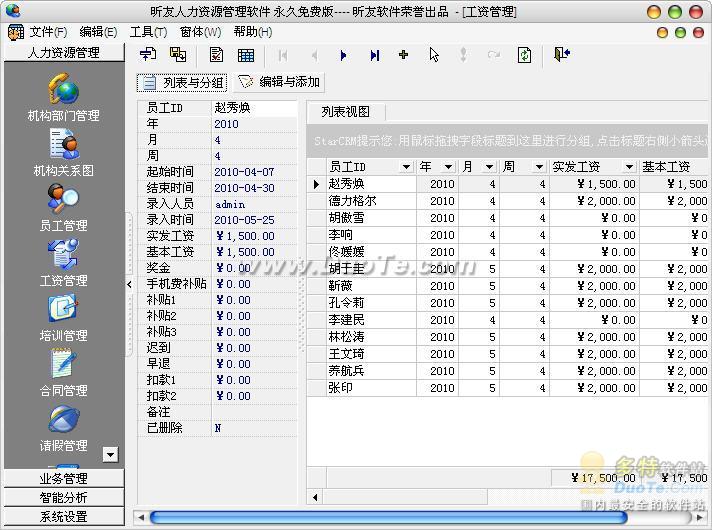The height and width of the screenshot is (530, 712).
Task: Click the greyed up-down arrow toolbar icon
Action: pos(463,55)
